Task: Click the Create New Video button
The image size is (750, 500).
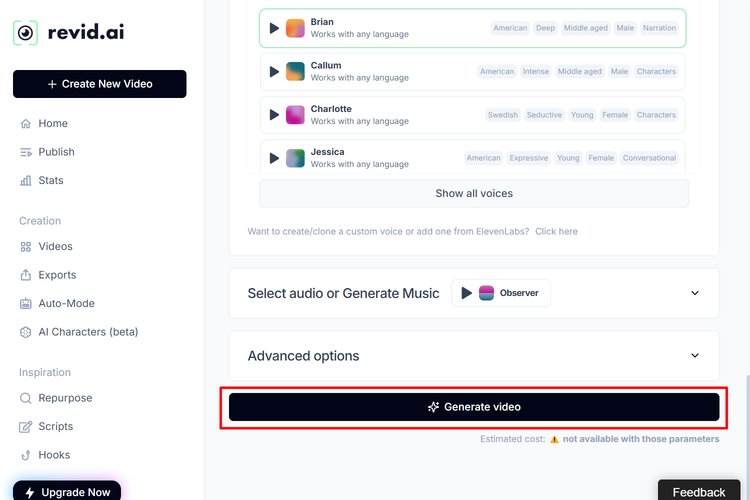Action: [99, 84]
